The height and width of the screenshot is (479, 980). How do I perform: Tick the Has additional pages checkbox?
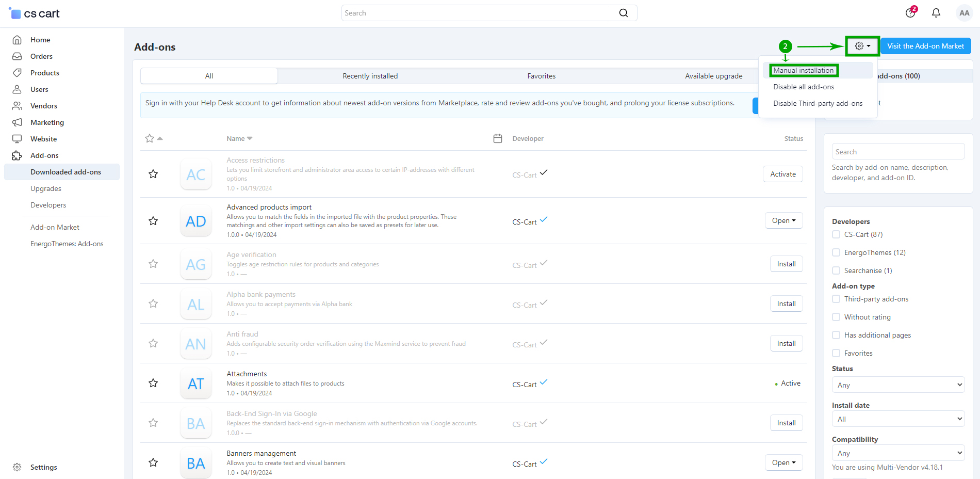coord(836,335)
